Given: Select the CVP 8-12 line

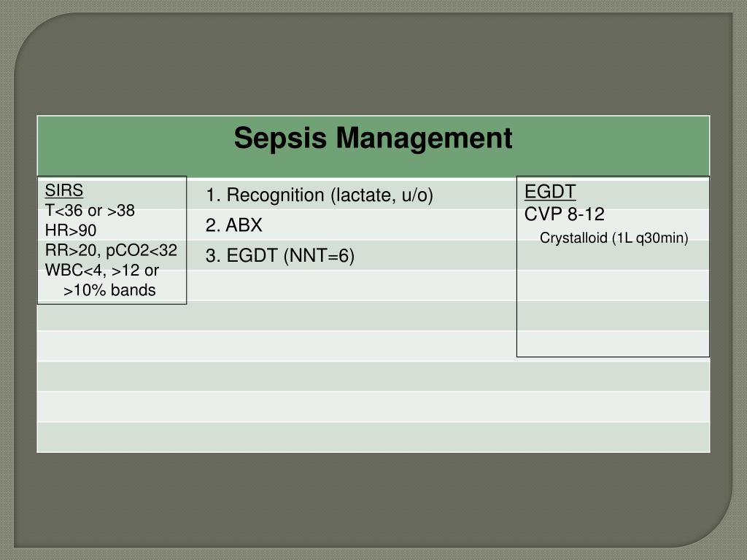Looking at the screenshot, I should click(x=565, y=214).
